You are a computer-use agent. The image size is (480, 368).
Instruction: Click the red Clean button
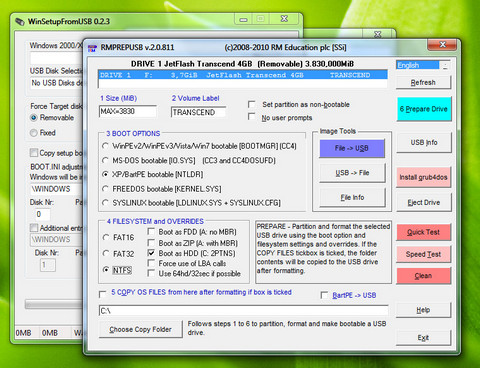click(x=423, y=276)
